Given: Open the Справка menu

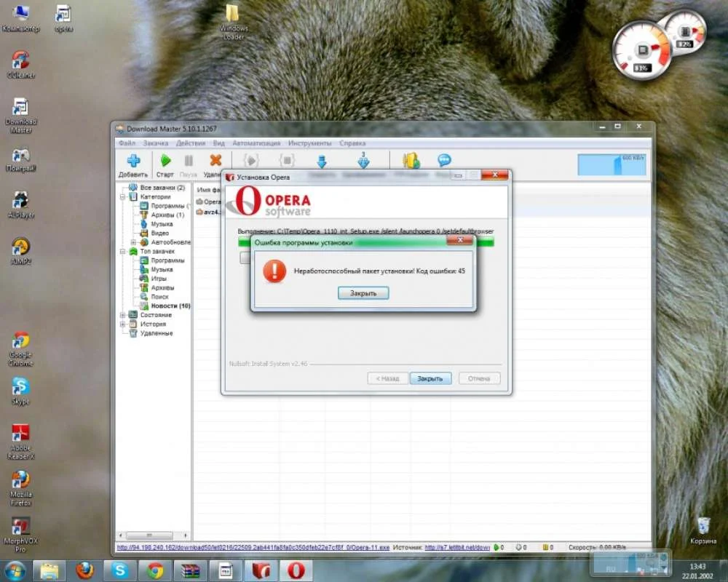Looking at the screenshot, I should pyautogui.click(x=352, y=143).
